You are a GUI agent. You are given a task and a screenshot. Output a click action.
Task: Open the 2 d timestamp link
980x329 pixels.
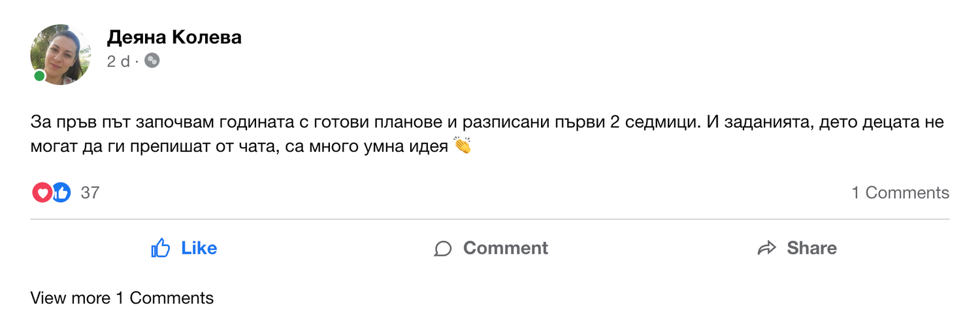(118, 61)
